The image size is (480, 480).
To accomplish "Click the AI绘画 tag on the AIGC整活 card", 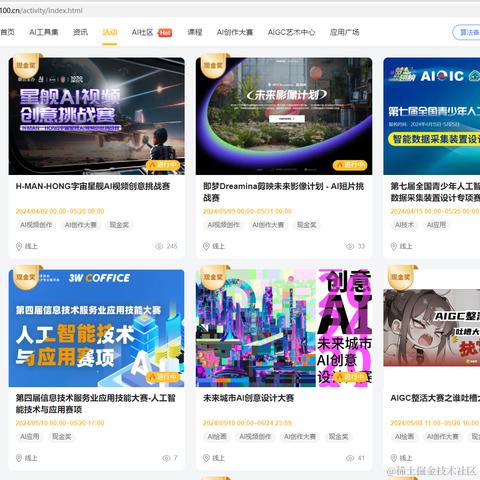I will (404, 437).
